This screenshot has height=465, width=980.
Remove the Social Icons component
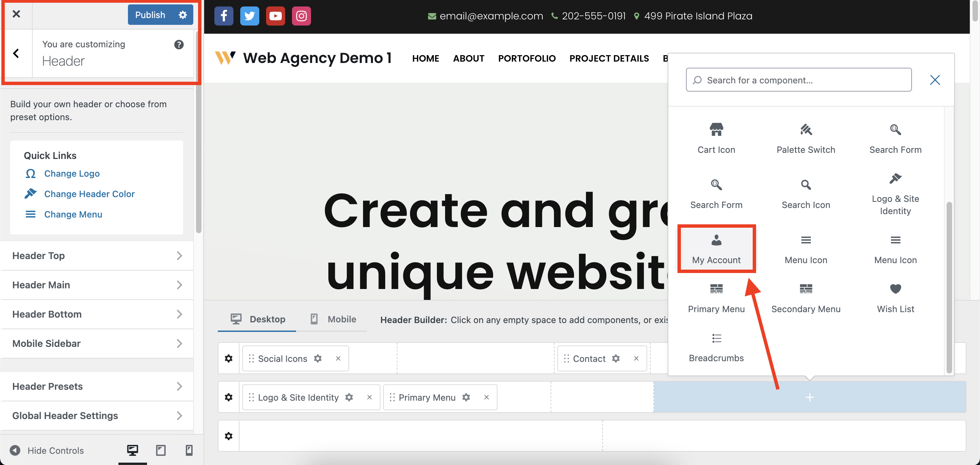[338, 358]
